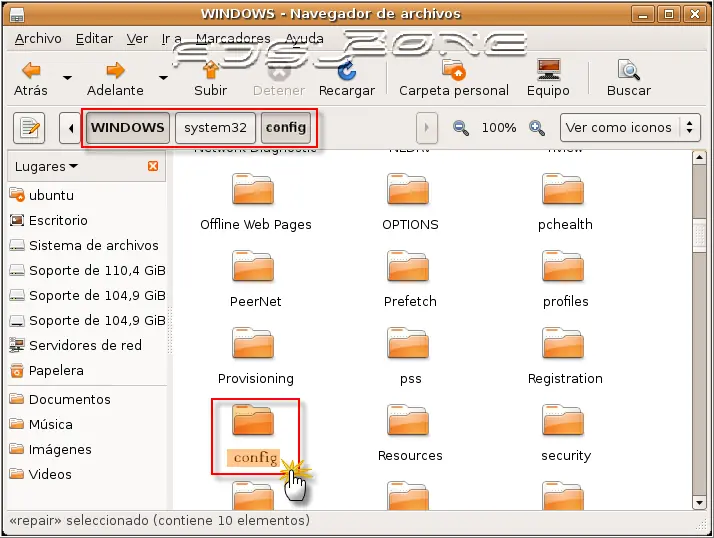Open the Lugares sidebar dropdown
Image resolution: width=714 pixels, height=538 pixels.
pyautogui.click(x=46, y=167)
